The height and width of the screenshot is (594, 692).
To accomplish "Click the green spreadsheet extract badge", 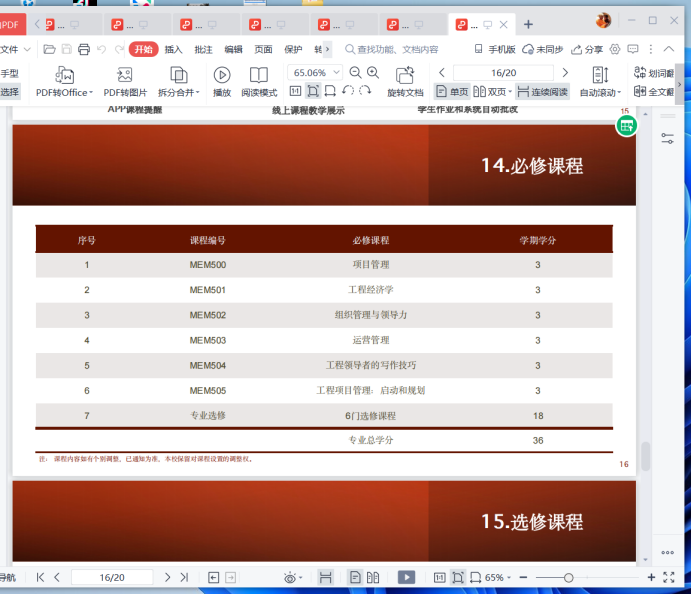I will tap(627, 126).
